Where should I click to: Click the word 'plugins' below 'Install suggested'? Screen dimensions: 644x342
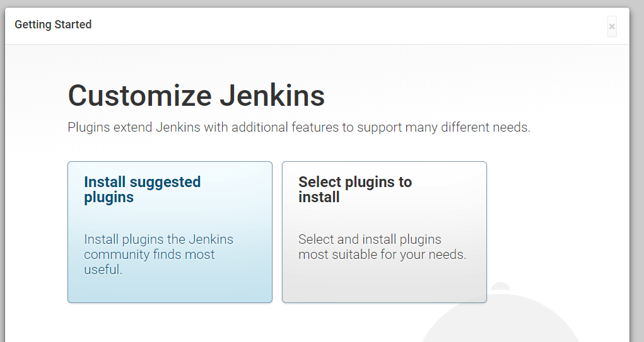109,198
